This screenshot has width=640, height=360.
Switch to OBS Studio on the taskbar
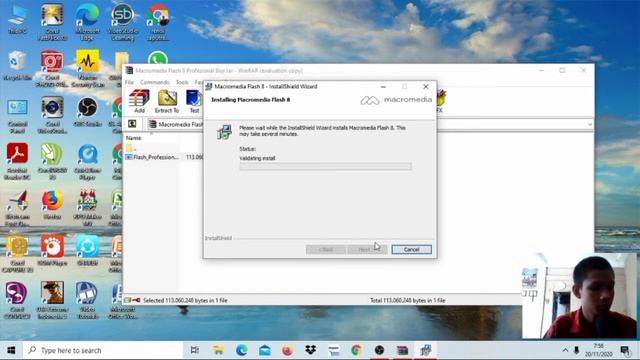click(380, 350)
